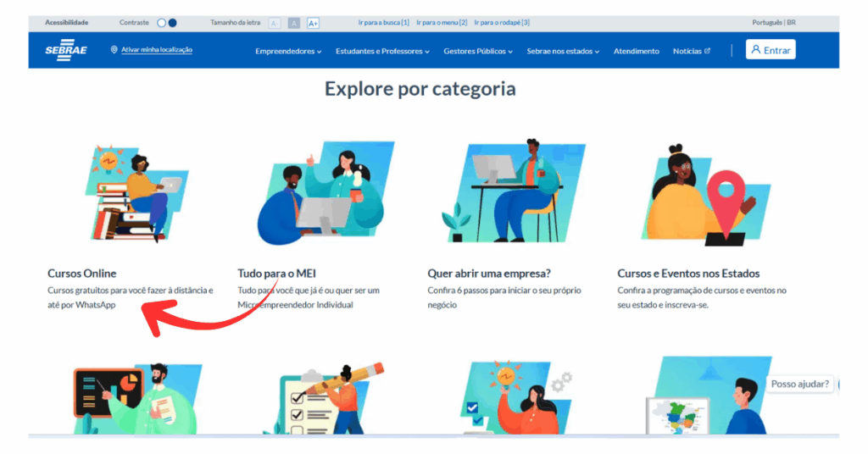Click the Tudo para o MEI illustration
This screenshot has width=868, height=454.
(326, 193)
